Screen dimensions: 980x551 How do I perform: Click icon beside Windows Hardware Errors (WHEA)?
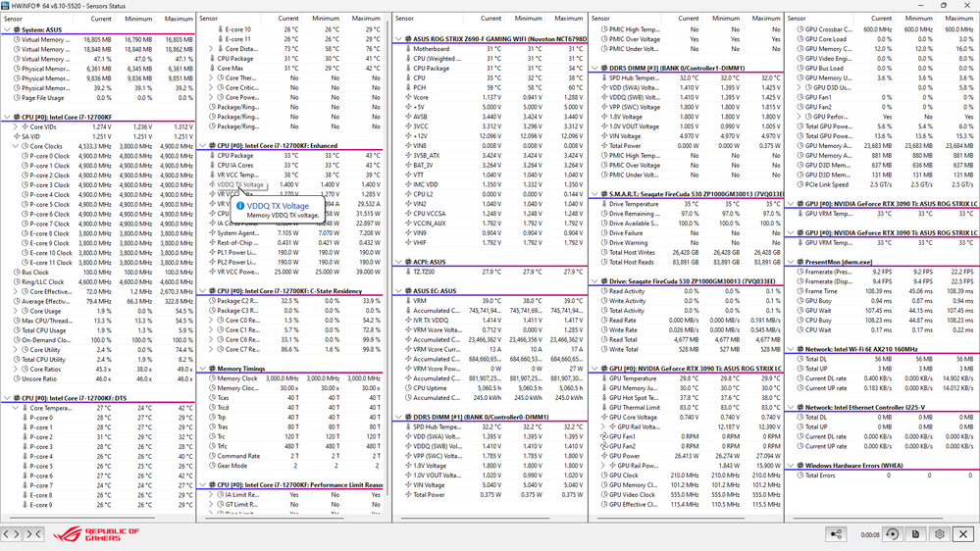point(800,466)
